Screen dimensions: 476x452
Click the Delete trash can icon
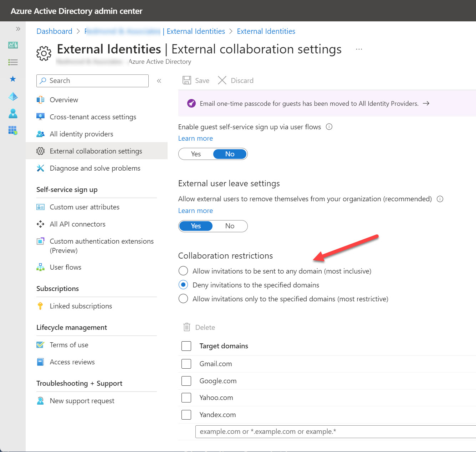click(x=187, y=327)
